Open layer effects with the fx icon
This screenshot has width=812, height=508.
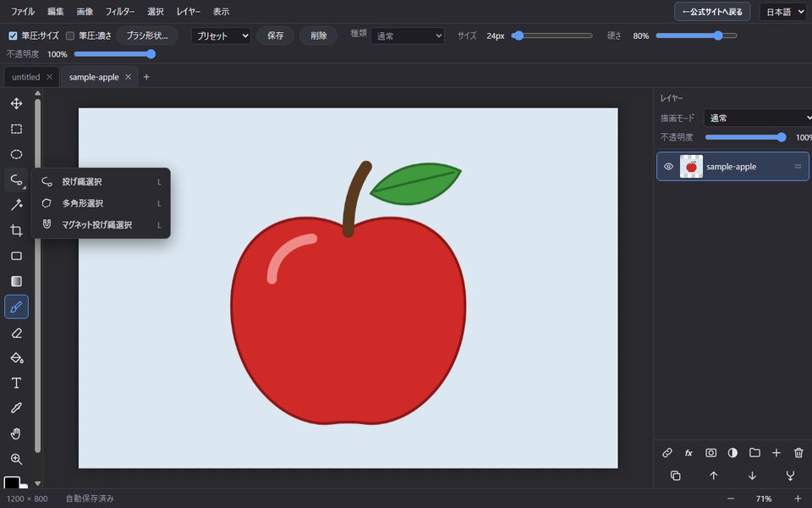coord(689,452)
